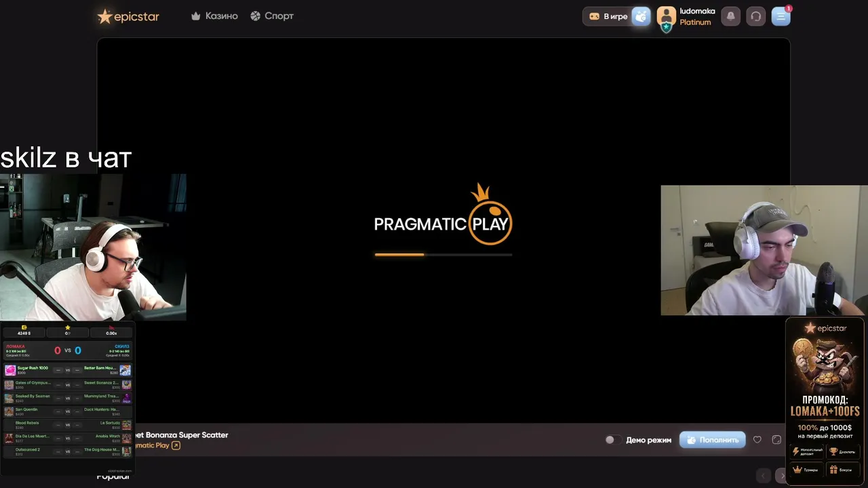Click the left streamer webcam feed

tap(94, 247)
